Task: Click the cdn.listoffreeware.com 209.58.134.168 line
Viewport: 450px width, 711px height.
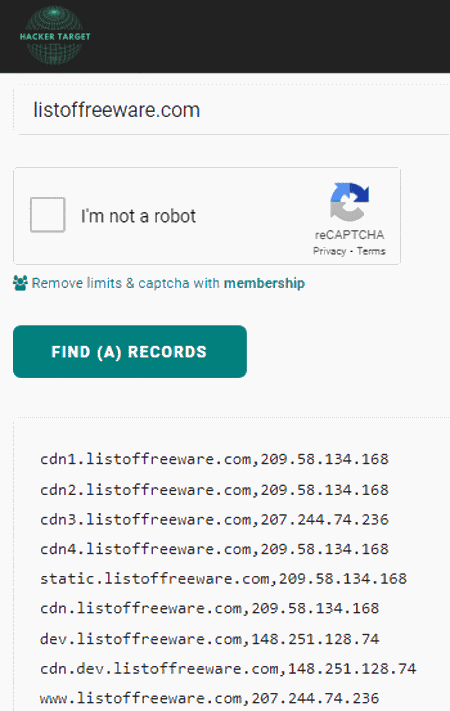Action: tap(209, 608)
